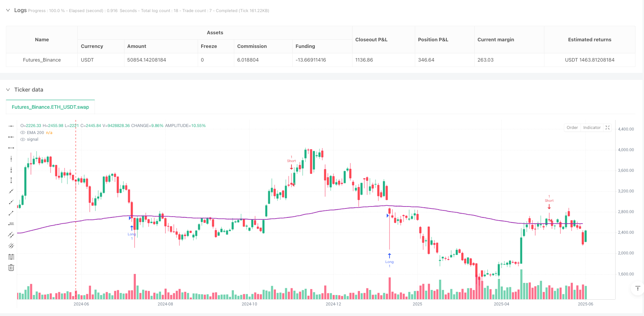
Task: Click the scroll-to-top arrow button
Action: 637,288
